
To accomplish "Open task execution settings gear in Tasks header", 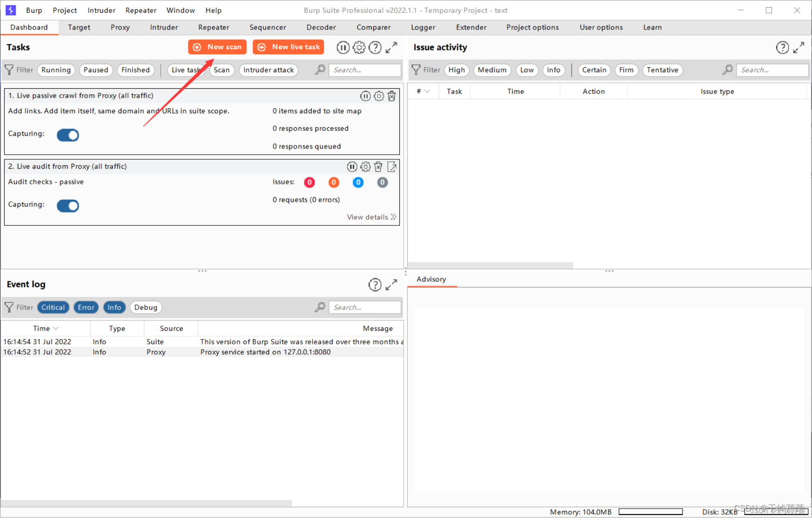I will [x=359, y=48].
